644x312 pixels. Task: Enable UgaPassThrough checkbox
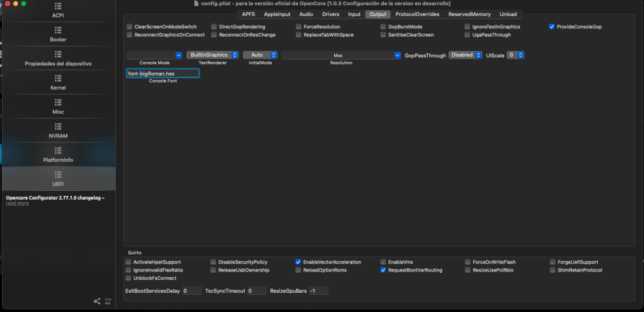[468, 35]
